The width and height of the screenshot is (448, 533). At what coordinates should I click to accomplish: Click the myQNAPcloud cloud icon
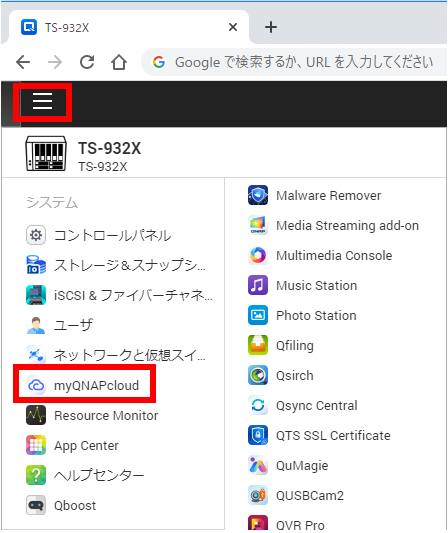(36, 385)
